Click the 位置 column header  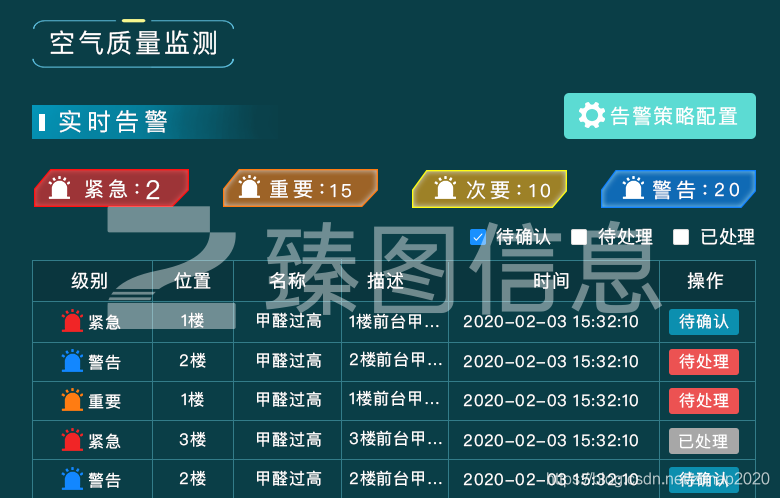(x=193, y=281)
